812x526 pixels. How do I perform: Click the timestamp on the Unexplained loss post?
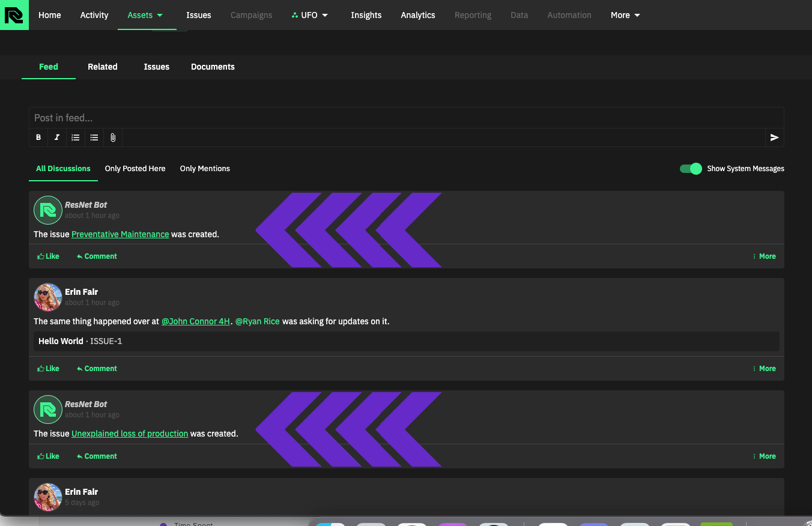(92, 415)
